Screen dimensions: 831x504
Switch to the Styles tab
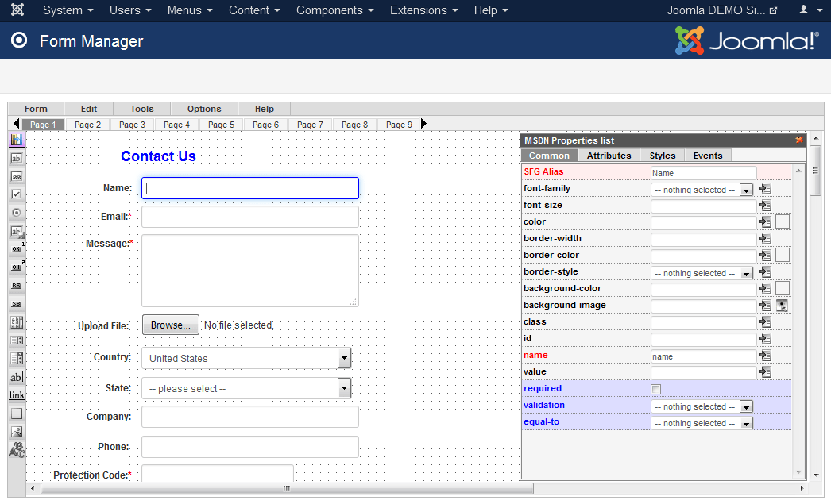coord(662,156)
